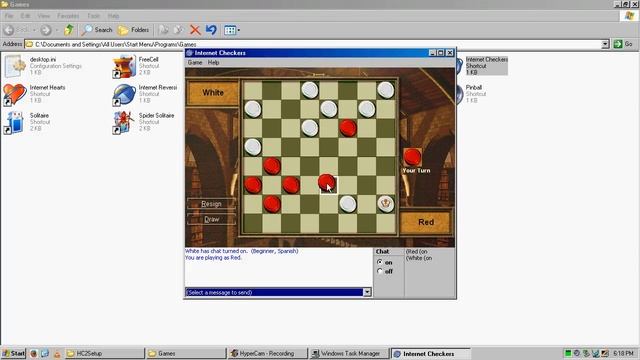
Task: Open the Help menu in Internet Checkers
Action: click(x=213, y=62)
